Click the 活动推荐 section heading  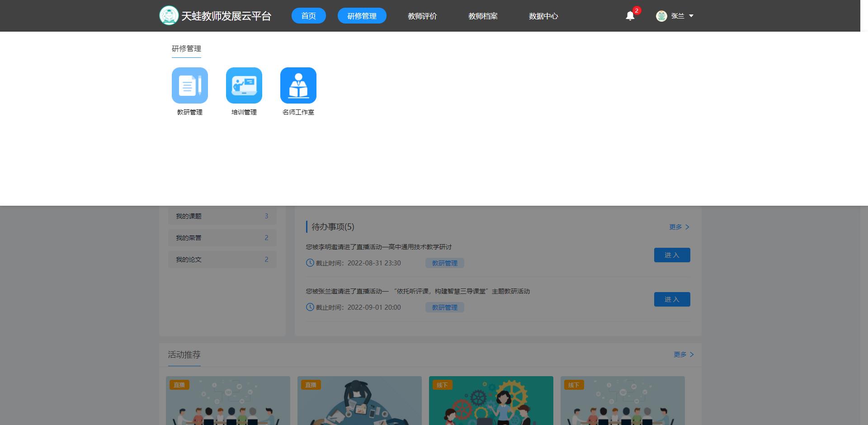[x=184, y=355]
